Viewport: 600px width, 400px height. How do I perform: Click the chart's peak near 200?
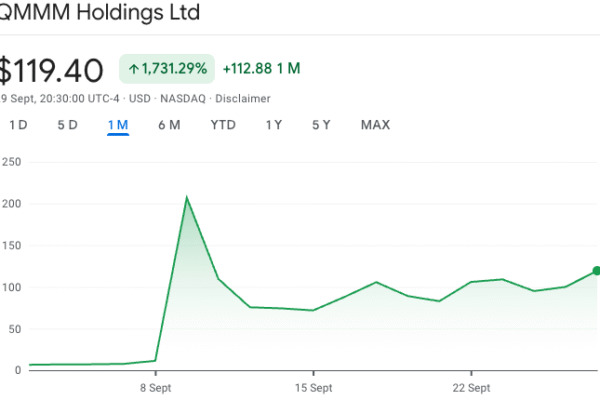click(x=186, y=198)
